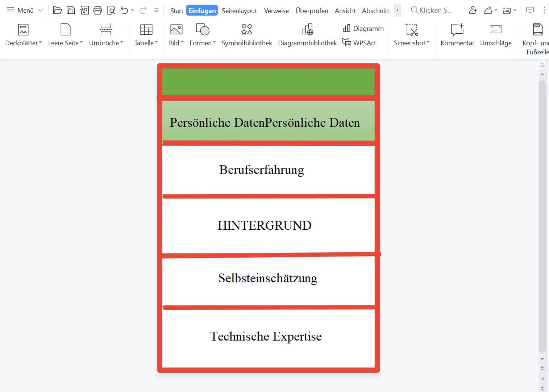Viewport: 549px width, 392px height.
Task: Open the Symbolbibliothek icon library
Action: [247, 35]
